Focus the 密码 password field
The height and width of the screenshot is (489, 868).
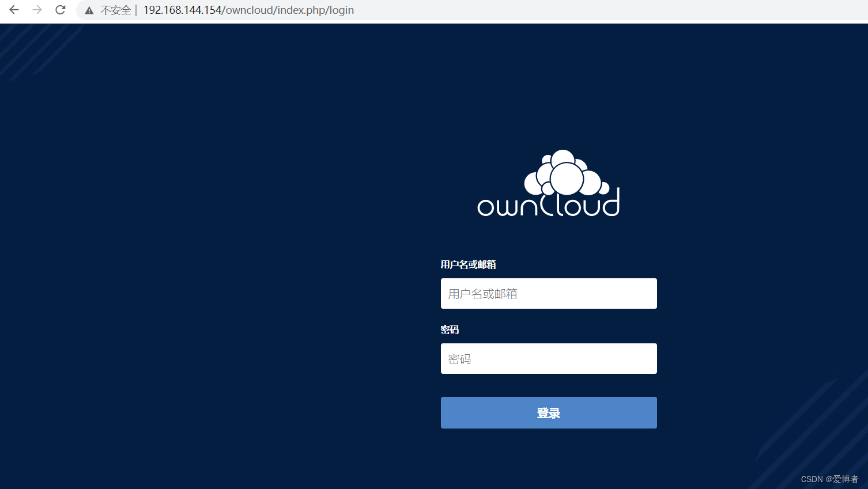pos(549,359)
